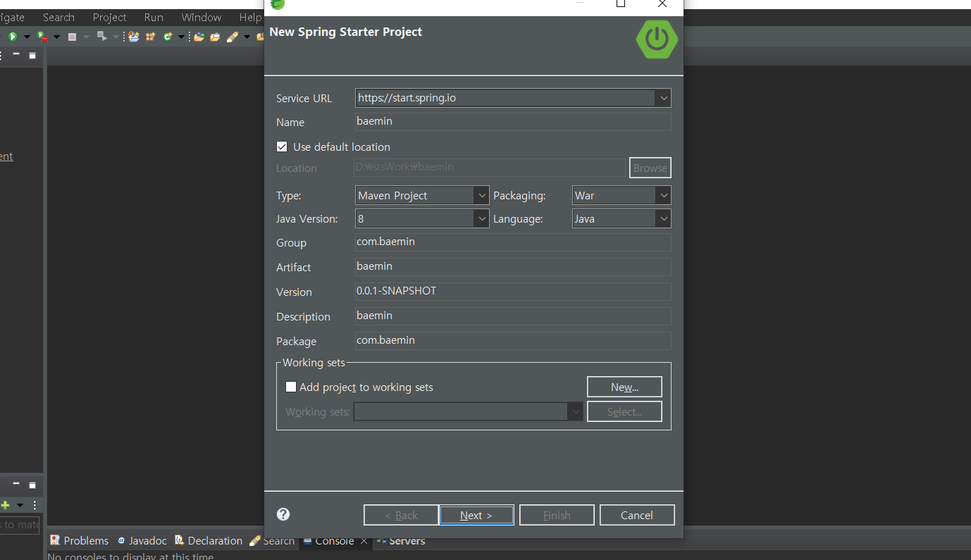Click the Cancel button
The image size is (971, 560).
(637, 515)
